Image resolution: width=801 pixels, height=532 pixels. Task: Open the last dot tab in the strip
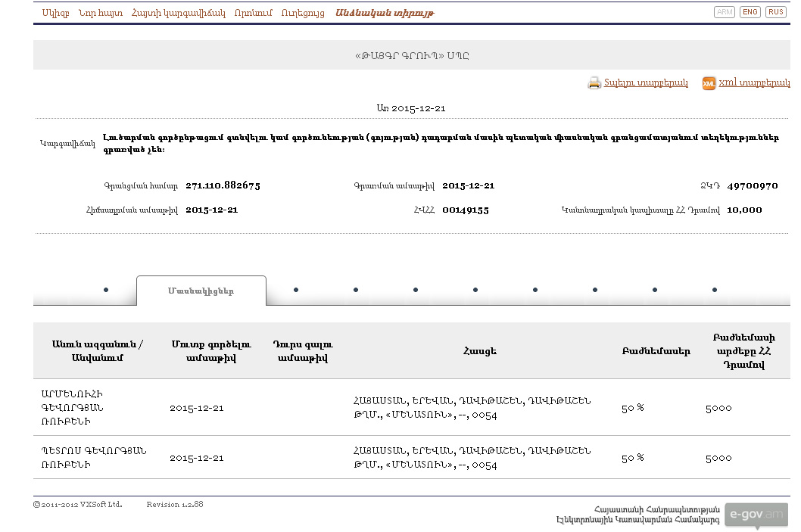click(715, 290)
